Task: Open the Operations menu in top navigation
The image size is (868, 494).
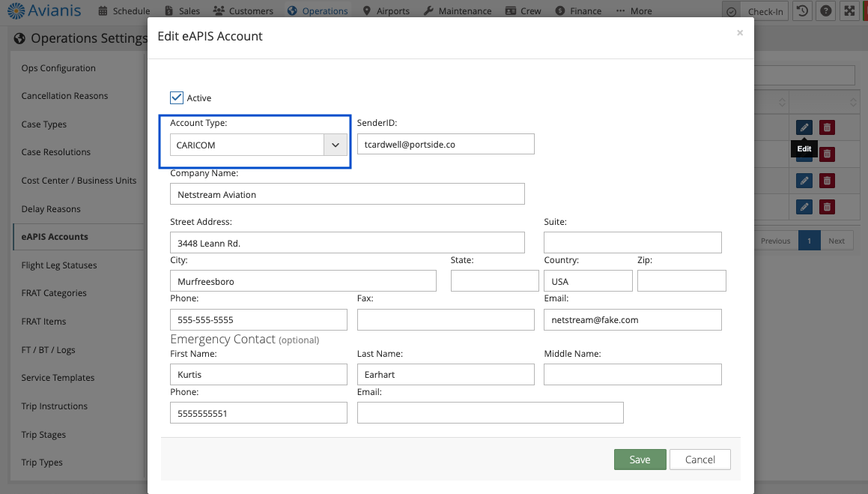Action: pos(318,11)
